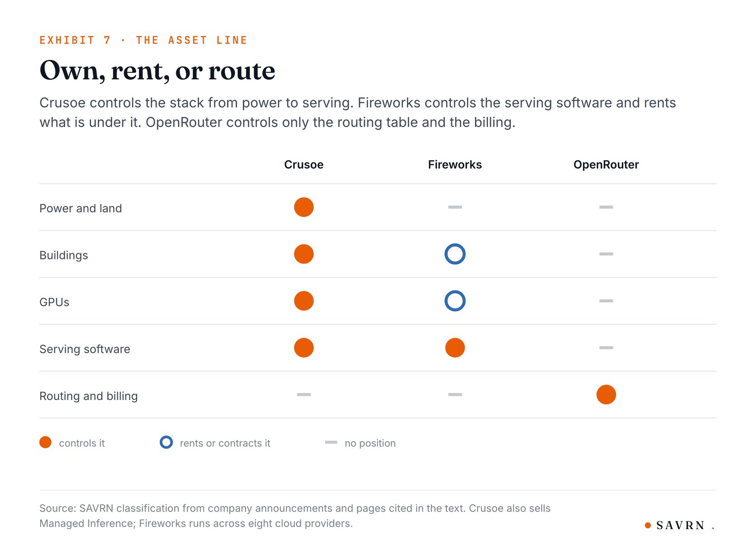Click the 'rents or contracts it' legend ring
This screenshot has width=756, height=554.
coord(166,443)
